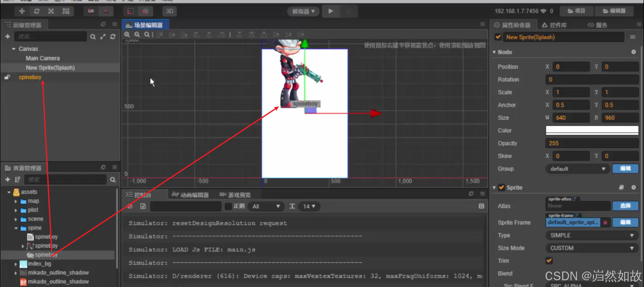644x287 pixels.
Task: Open Sprite component help icon
Action: tap(622, 188)
